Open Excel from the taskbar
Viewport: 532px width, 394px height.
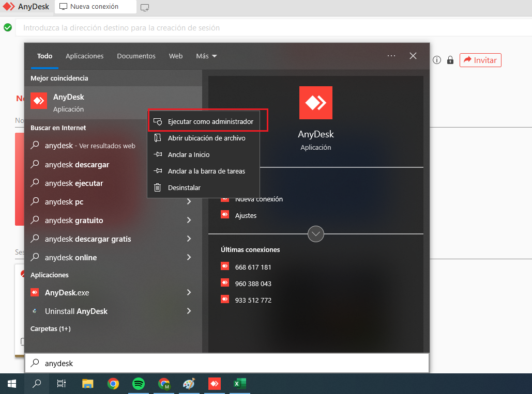tap(239, 384)
